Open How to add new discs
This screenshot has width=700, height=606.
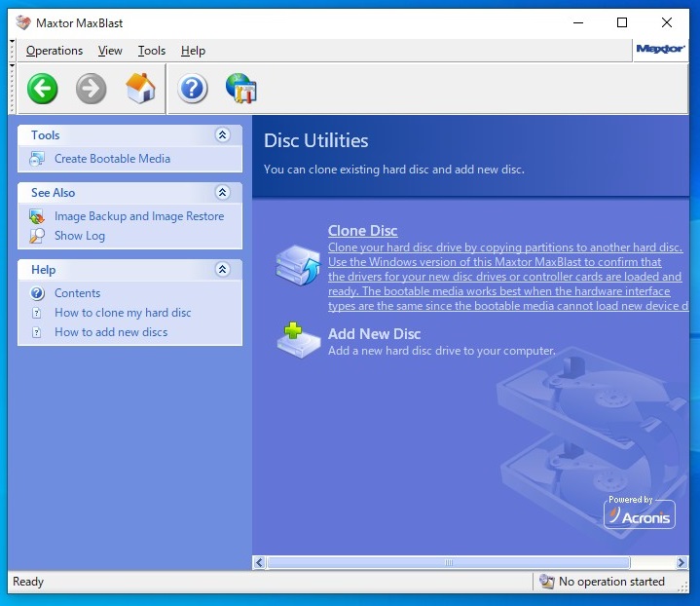pyautogui.click(x=111, y=332)
